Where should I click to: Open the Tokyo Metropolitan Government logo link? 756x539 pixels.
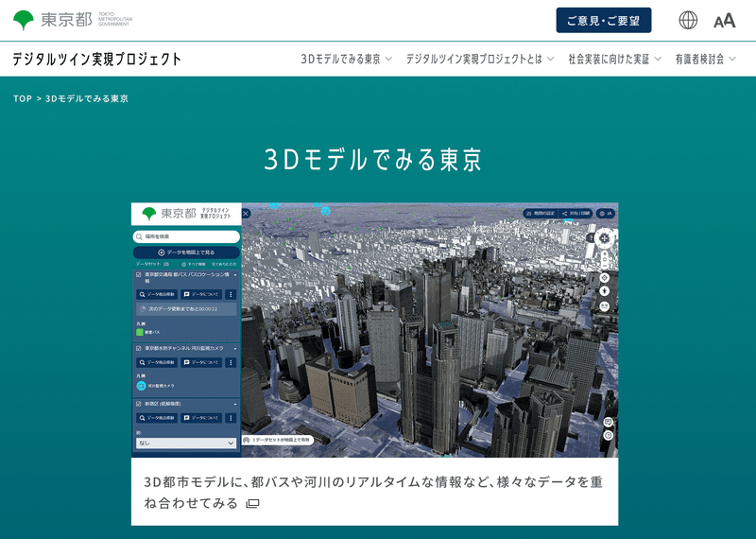[73, 20]
